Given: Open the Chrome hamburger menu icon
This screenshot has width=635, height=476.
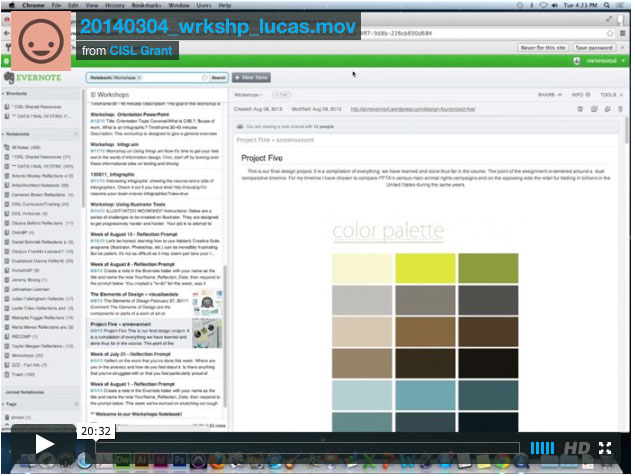Looking at the screenshot, I should coord(623,34).
